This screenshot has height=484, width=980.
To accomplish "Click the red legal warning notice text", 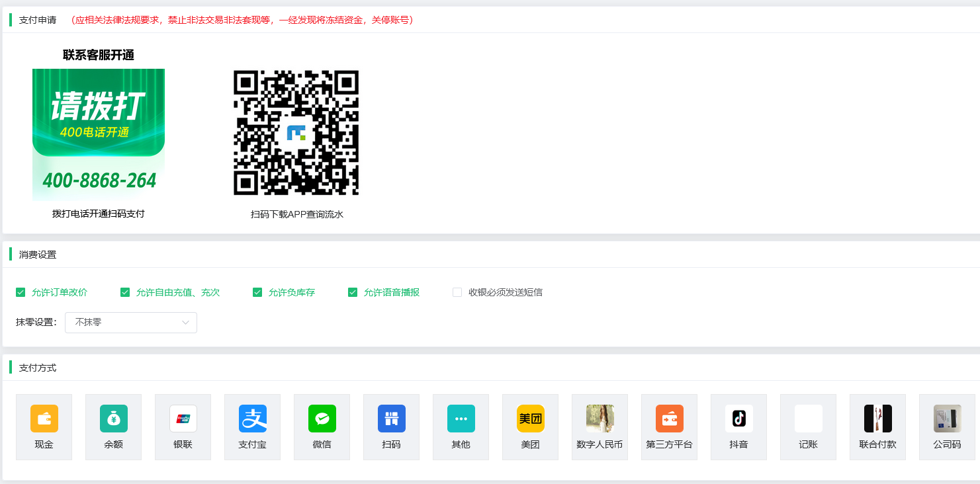I will 242,20.
